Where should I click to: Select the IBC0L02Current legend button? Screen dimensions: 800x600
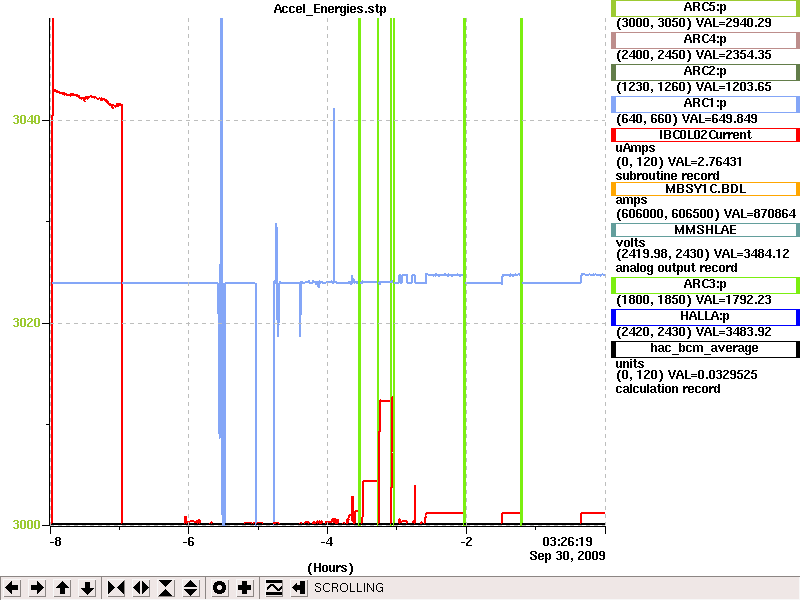(x=705, y=135)
